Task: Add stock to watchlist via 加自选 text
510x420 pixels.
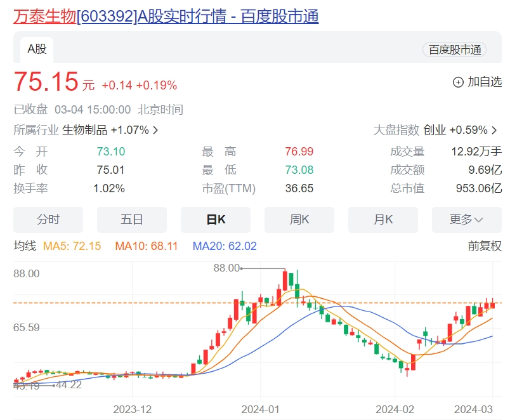Action: pyautogui.click(x=485, y=82)
